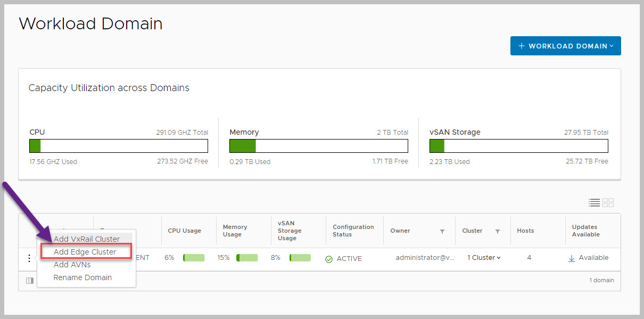Click the download icon next to Available
The height and width of the screenshot is (319, 644).
572,258
